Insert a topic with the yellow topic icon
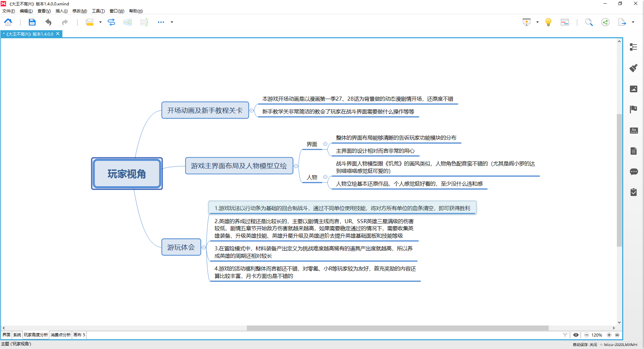The height and width of the screenshot is (349, 644). tap(90, 22)
